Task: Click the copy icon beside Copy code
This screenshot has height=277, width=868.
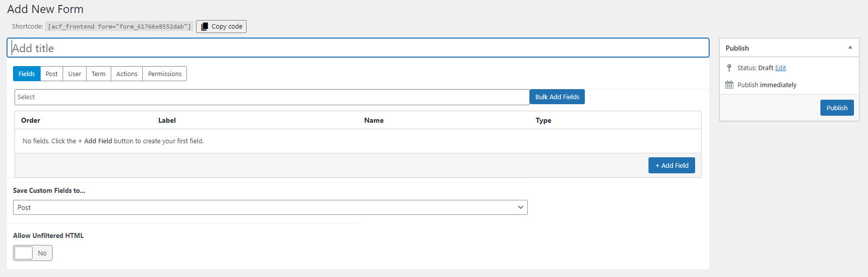Action: coord(204,27)
